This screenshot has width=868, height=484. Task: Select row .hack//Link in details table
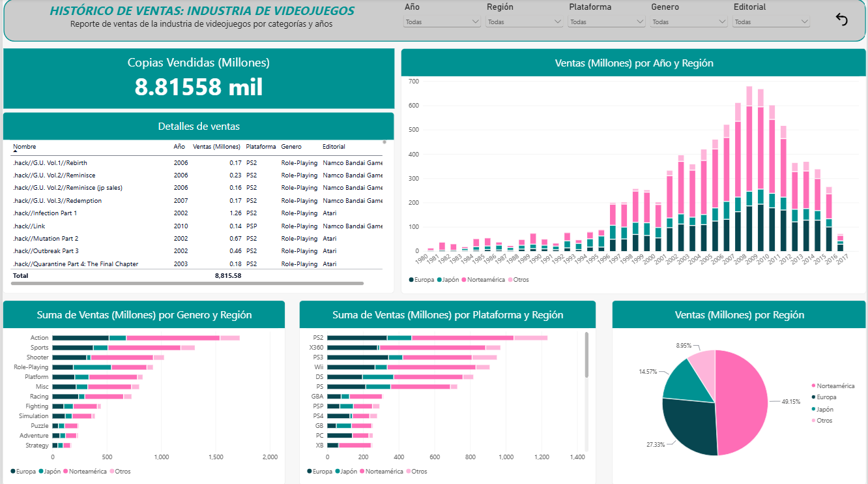(x=197, y=226)
